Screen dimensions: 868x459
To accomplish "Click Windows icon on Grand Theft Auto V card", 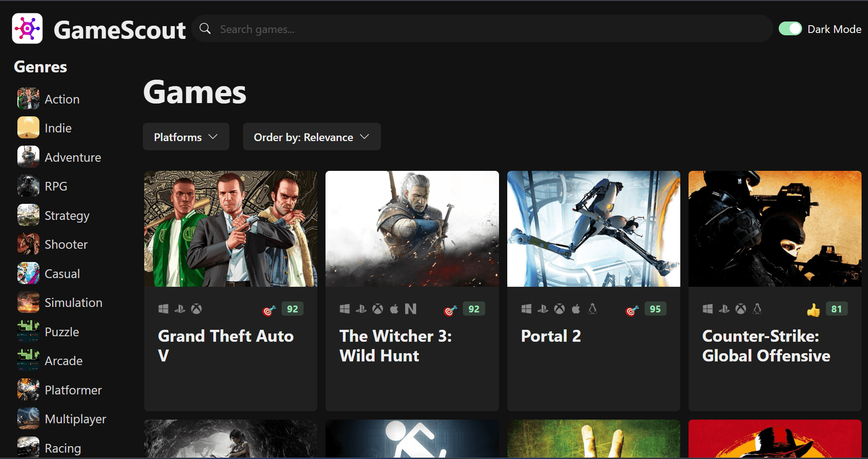I will point(163,309).
